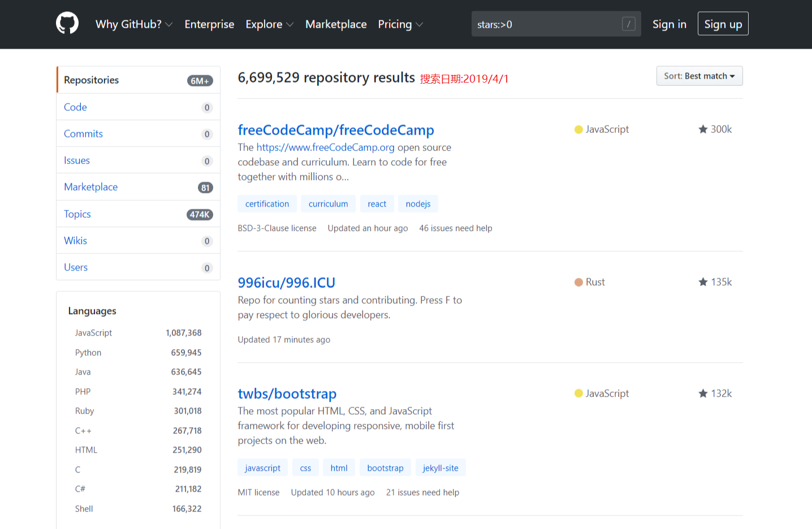Click the curriculum topic tag

(329, 204)
